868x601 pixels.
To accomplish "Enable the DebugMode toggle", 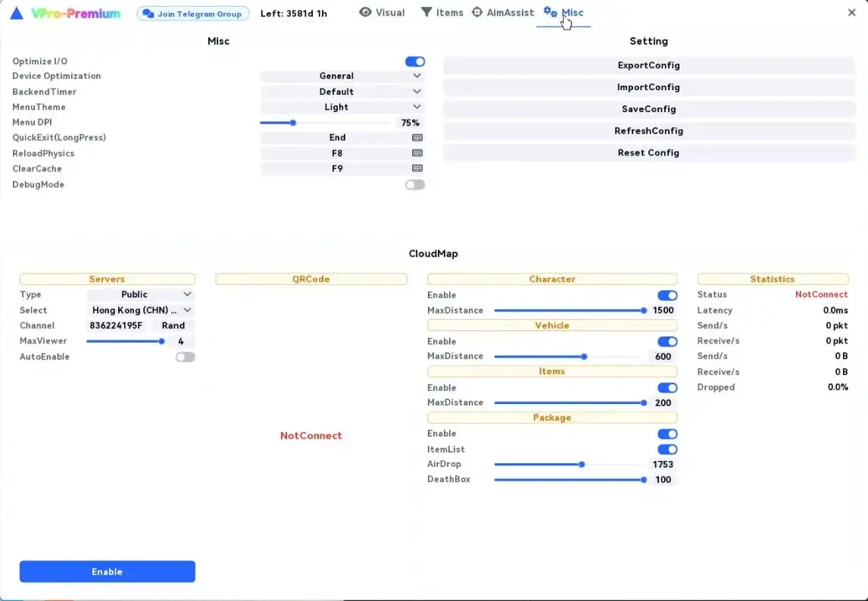I will point(414,184).
